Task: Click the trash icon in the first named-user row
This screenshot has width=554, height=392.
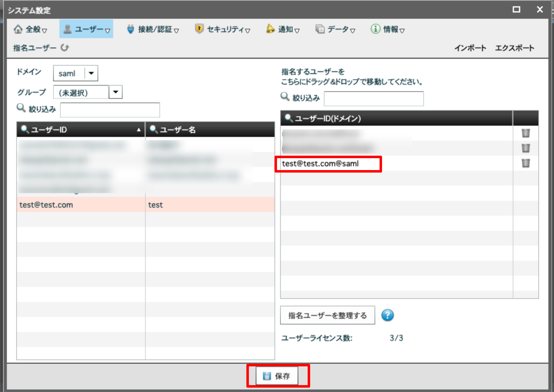Action: pyautogui.click(x=526, y=133)
